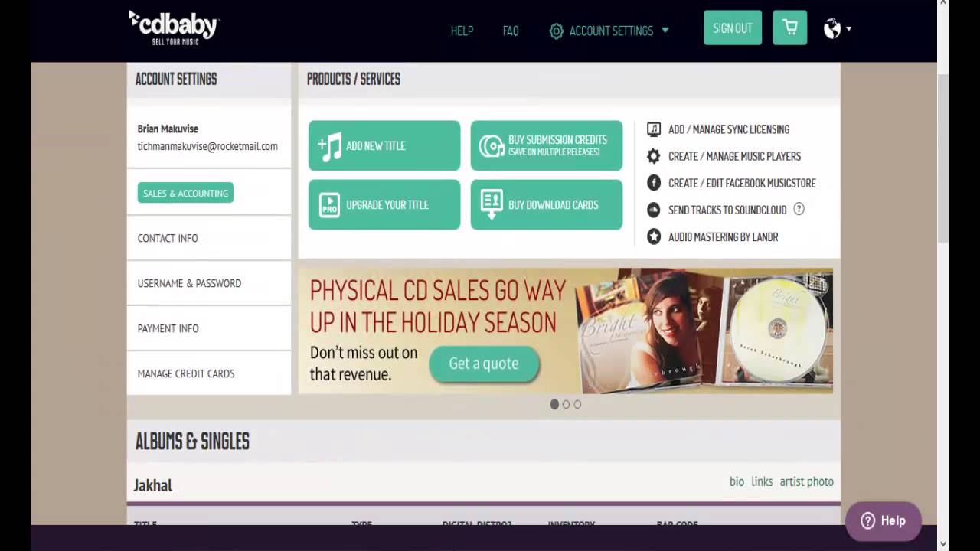Open Jakhal links page

pyautogui.click(x=762, y=481)
